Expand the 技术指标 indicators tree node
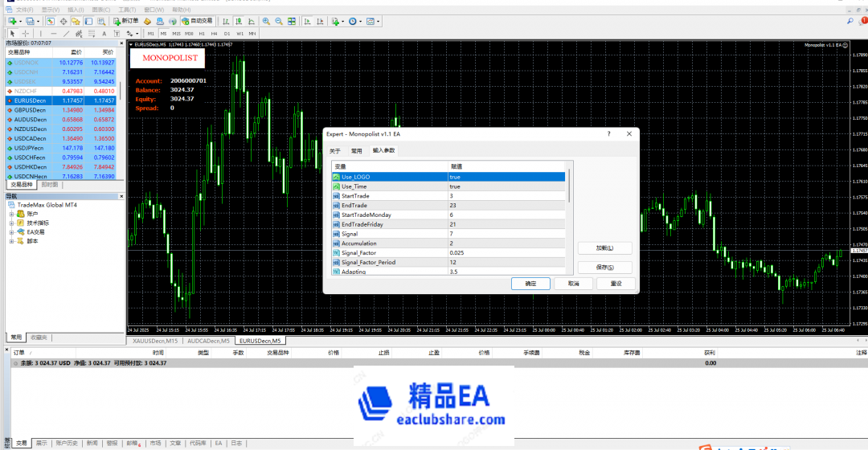 11,223
